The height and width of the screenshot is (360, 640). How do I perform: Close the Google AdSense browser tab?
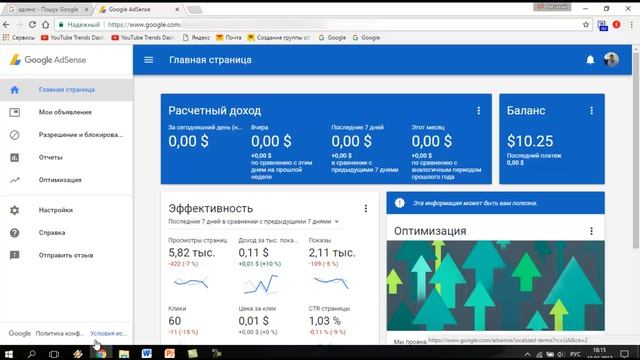tap(177, 9)
